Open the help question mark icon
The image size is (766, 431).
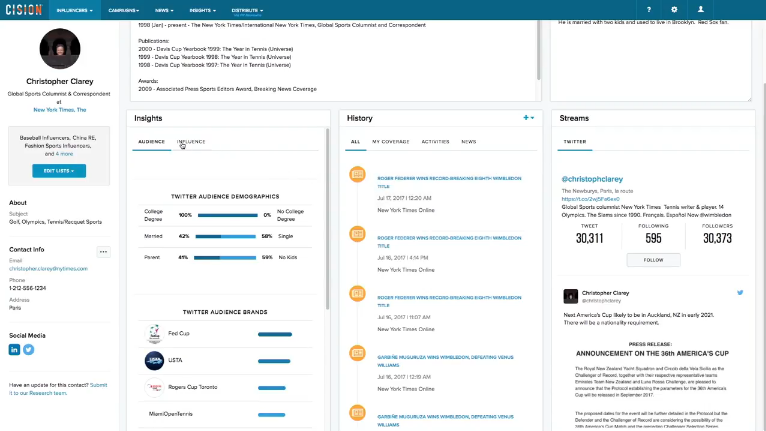649,10
